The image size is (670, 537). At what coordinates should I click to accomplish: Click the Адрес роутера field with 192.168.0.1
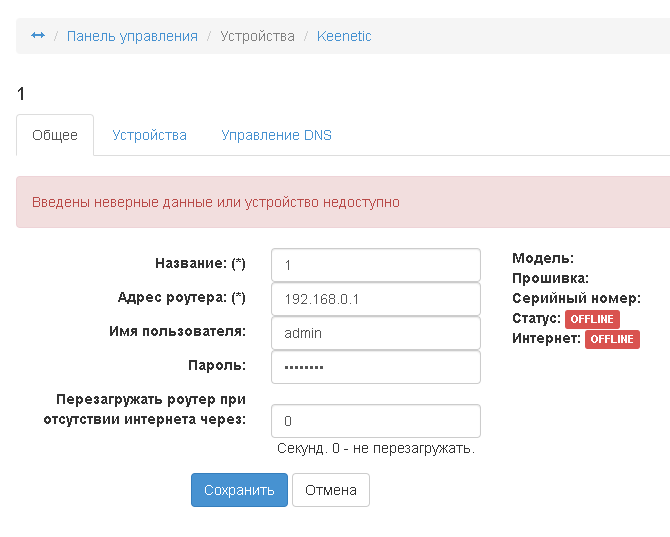(376, 299)
